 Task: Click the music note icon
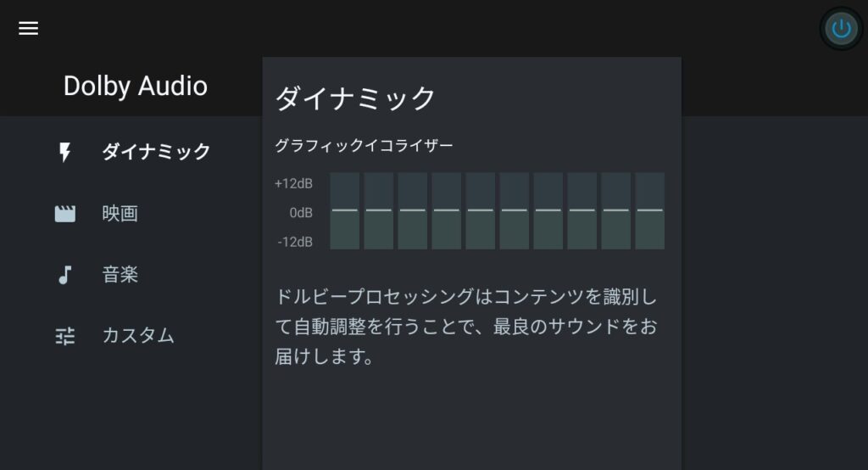[65, 275]
